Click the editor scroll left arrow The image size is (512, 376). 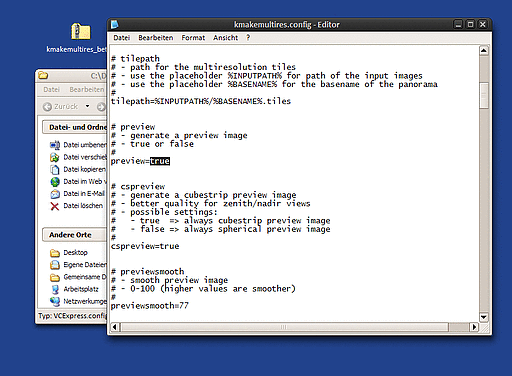tap(115, 327)
